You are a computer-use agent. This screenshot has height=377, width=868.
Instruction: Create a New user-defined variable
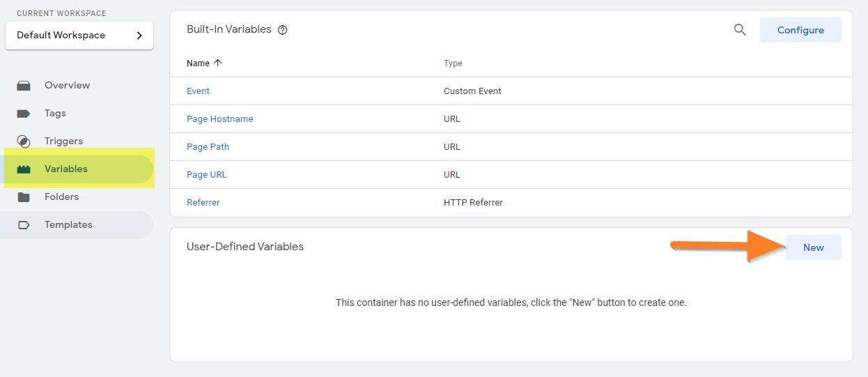coord(813,247)
